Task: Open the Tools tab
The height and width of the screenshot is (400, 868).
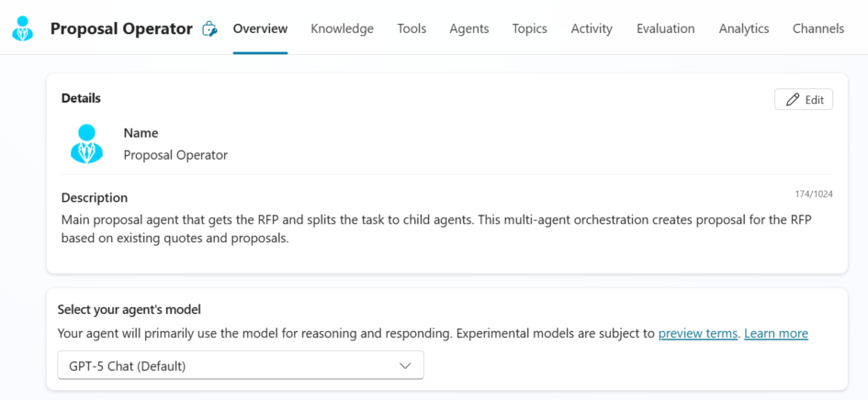Action: point(411,28)
